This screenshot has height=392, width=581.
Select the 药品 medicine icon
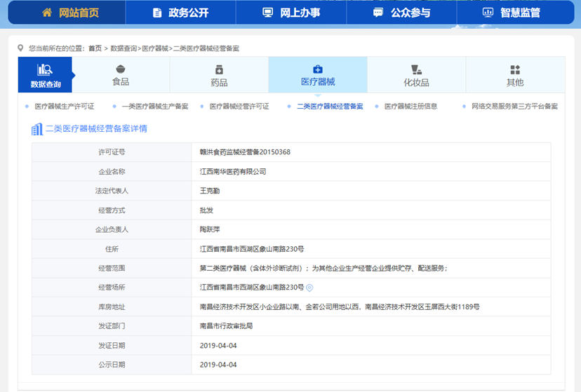point(219,69)
